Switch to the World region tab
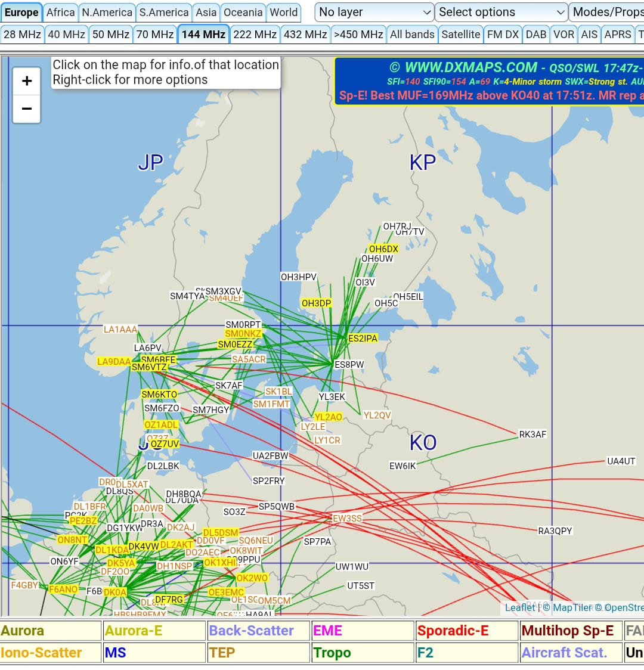The width and height of the screenshot is (644, 670). coord(283,13)
